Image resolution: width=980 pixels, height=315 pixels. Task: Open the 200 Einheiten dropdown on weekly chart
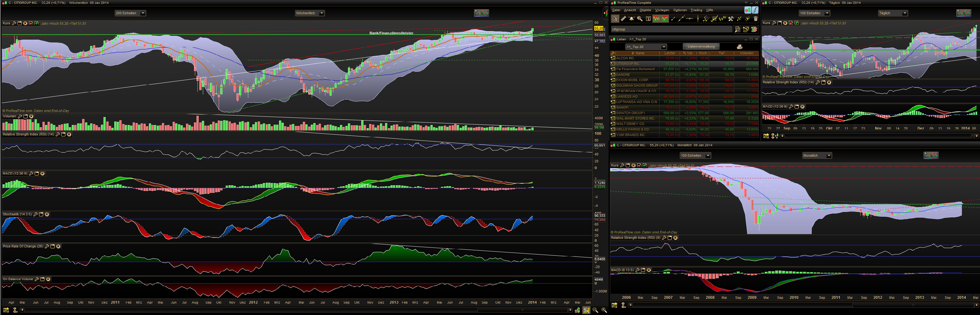point(130,13)
